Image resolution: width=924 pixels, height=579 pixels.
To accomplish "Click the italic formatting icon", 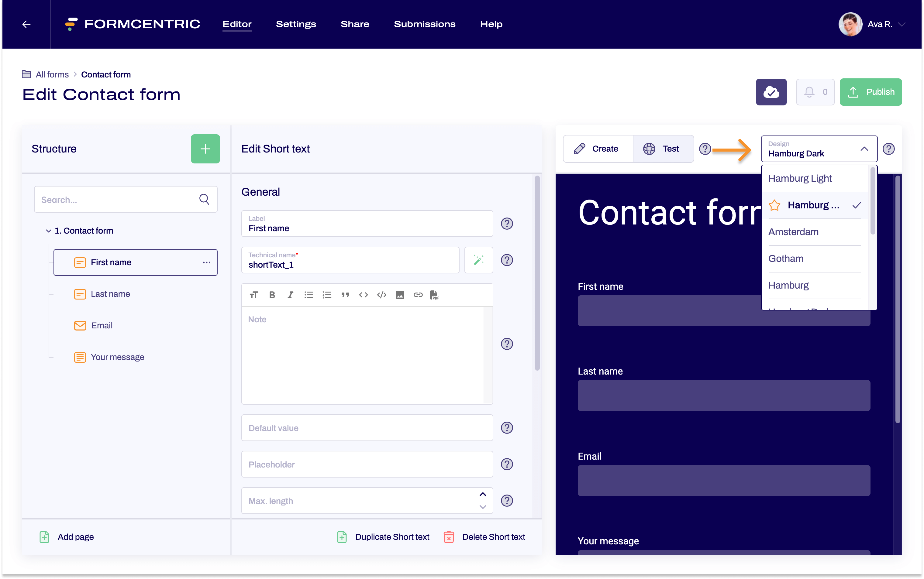I will coord(290,294).
